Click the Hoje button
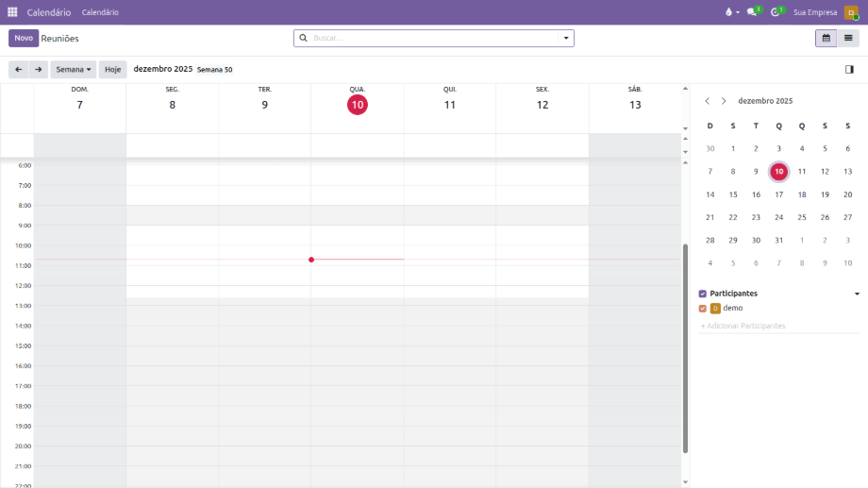868x488 pixels. 112,69
